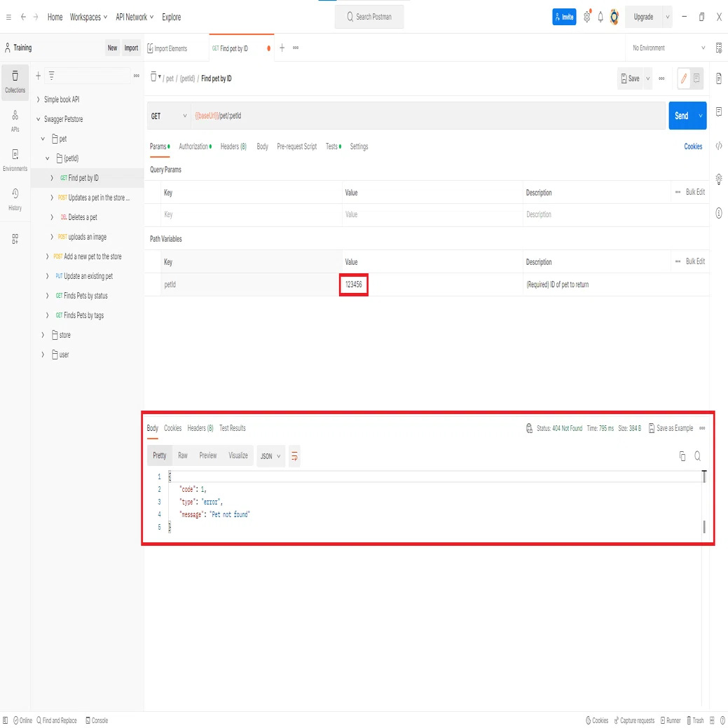Viewport: 728px width, 728px height.
Task: Collapse the {petId} folder
Action: coord(48,158)
